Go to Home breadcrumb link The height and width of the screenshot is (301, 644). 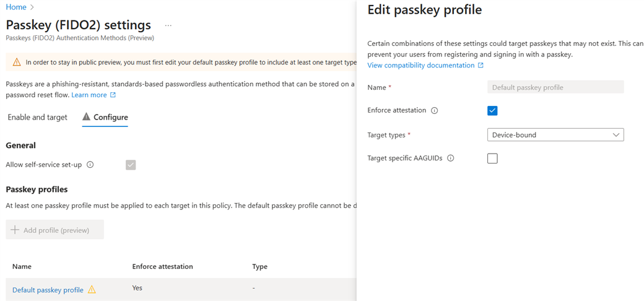pyautogui.click(x=16, y=7)
